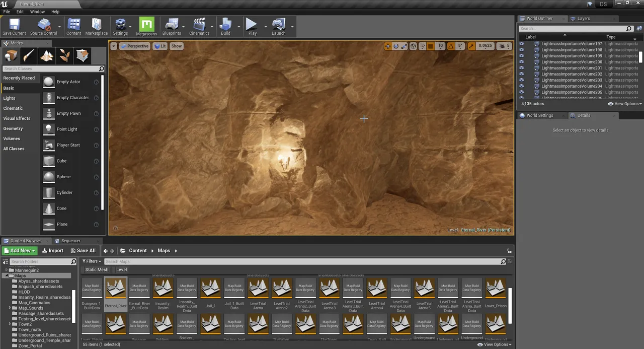Viewport: 644px width, 349px height.
Task: Open the Edit menu
Action: pyautogui.click(x=20, y=12)
